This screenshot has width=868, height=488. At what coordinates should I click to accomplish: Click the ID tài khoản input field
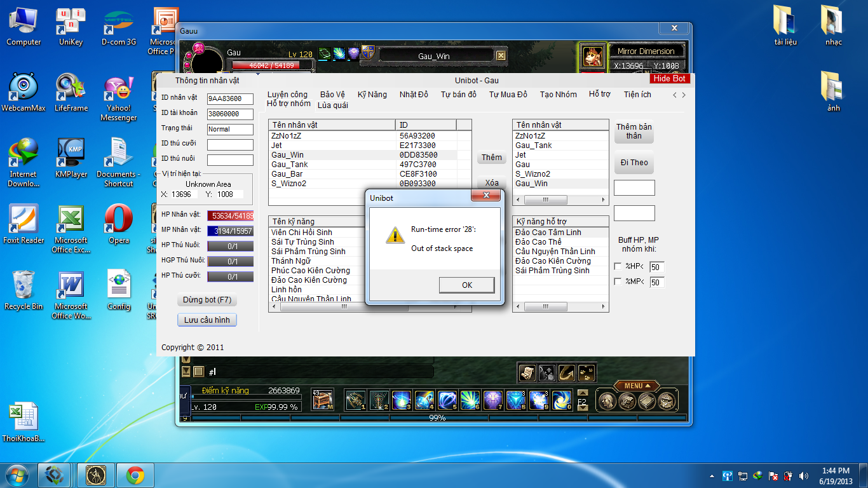click(230, 114)
